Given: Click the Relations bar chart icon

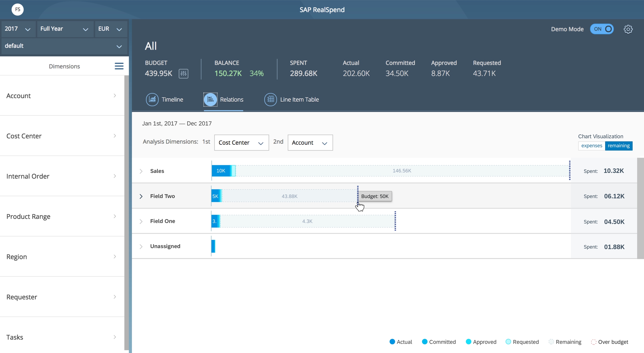Looking at the screenshot, I should pos(210,100).
